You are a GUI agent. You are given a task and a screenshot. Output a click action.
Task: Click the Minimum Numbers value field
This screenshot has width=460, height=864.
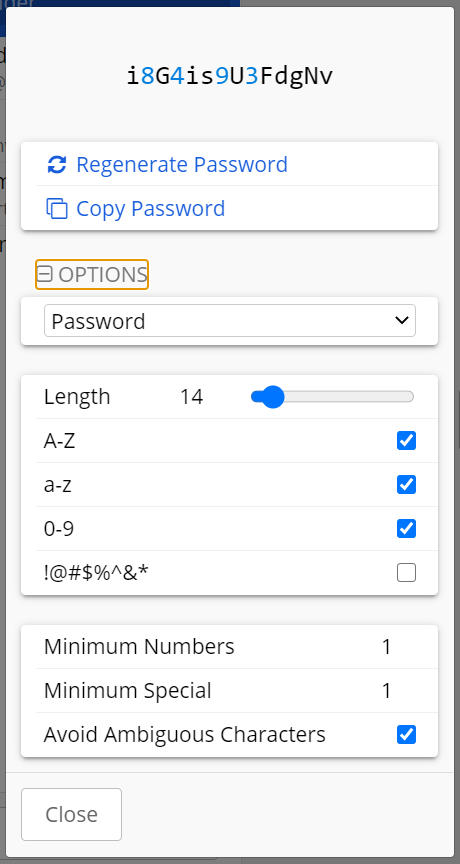coord(387,646)
